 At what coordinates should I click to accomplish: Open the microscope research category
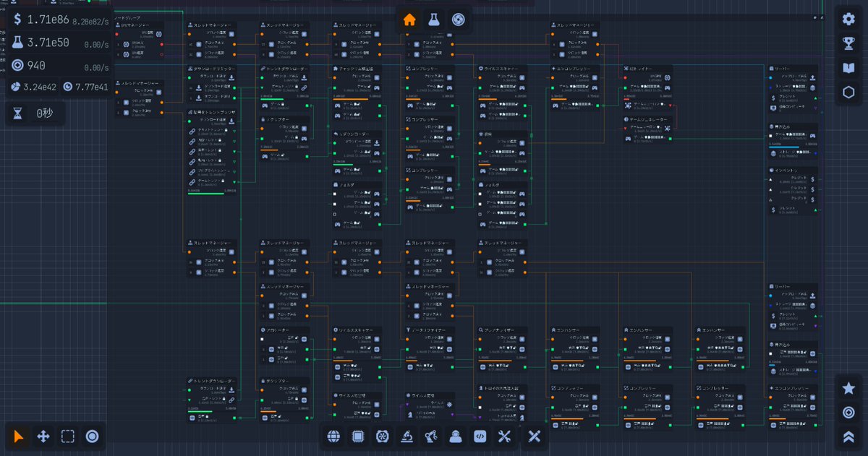[407, 436]
